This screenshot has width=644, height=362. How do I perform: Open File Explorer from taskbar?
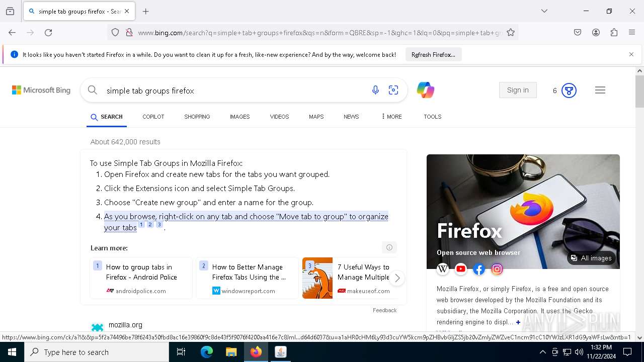(231, 352)
